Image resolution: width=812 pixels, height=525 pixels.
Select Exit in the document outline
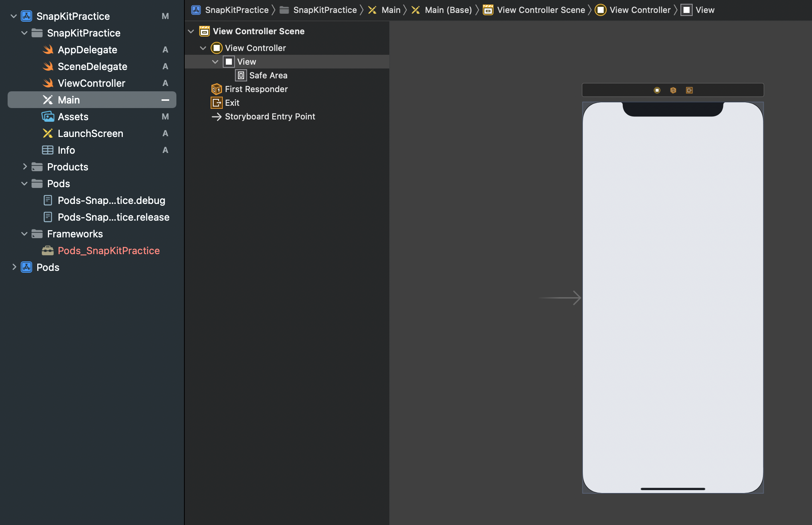pyautogui.click(x=232, y=103)
